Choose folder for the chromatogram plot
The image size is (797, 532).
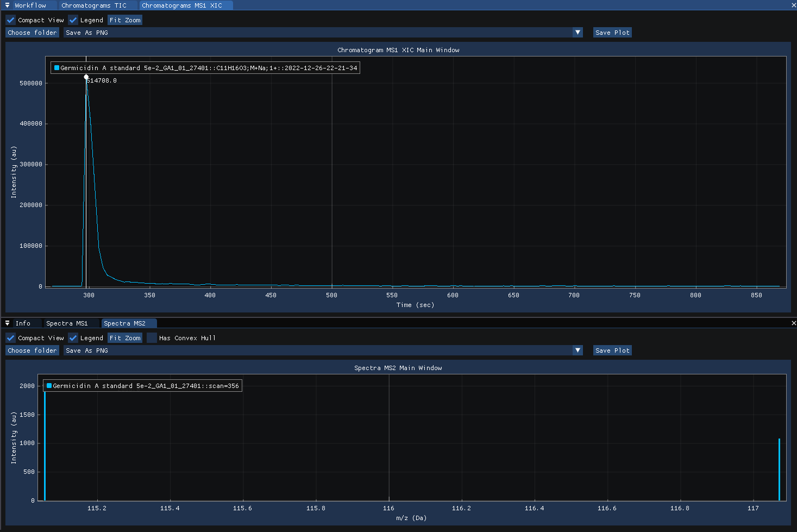pos(32,33)
